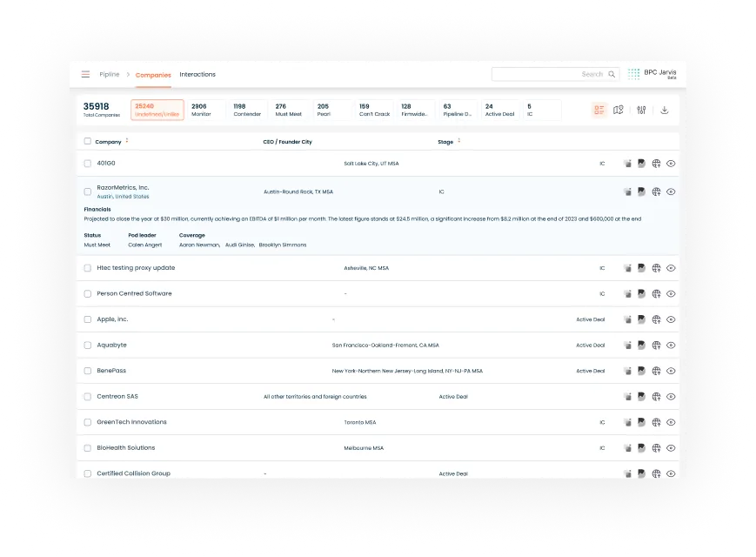
Task: Download the companies list
Action: click(x=665, y=110)
